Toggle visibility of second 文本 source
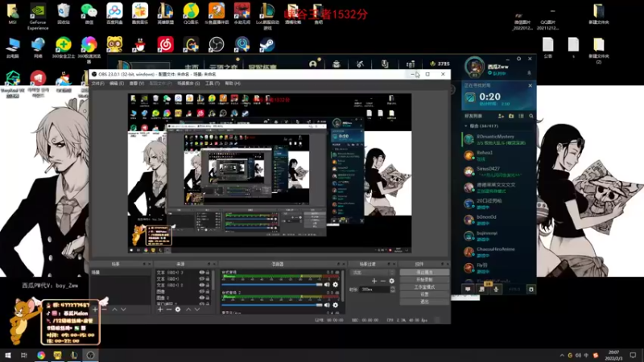644x362 pixels. 202,278
